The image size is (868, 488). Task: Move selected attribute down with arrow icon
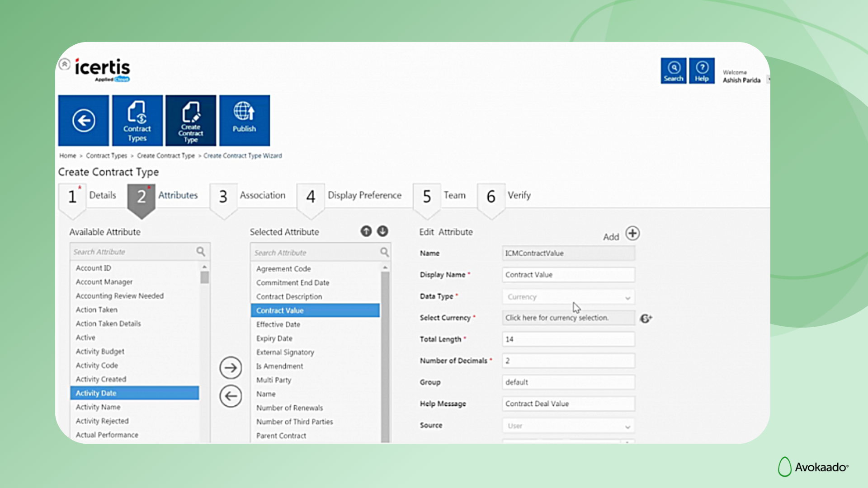(x=382, y=231)
